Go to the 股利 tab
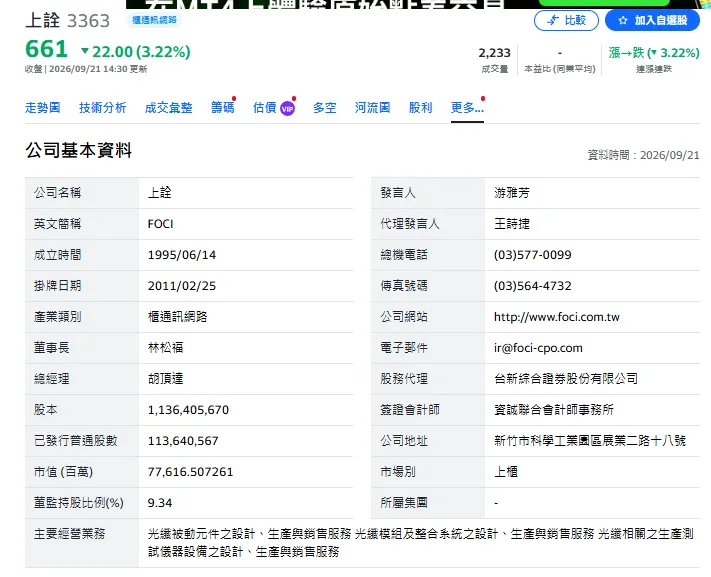The height and width of the screenshot is (577, 711). pyautogui.click(x=420, y=108)
